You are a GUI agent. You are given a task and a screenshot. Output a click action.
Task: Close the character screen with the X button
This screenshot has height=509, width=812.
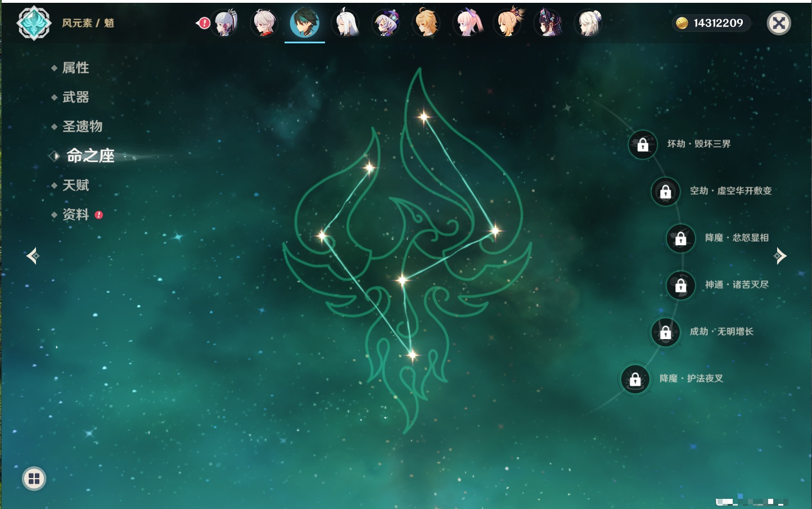pos(779,23)
